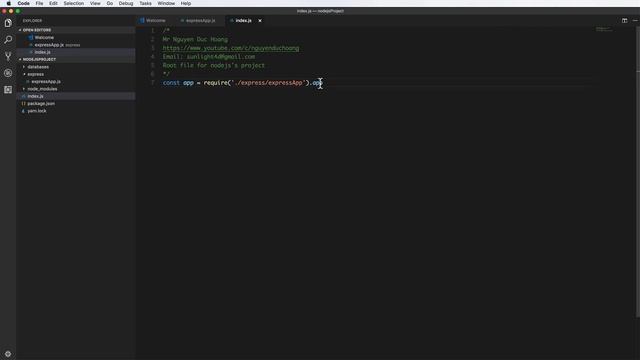640x360 pixels.
Task: Select the index.js editor tab
Action: click(243, 20)
